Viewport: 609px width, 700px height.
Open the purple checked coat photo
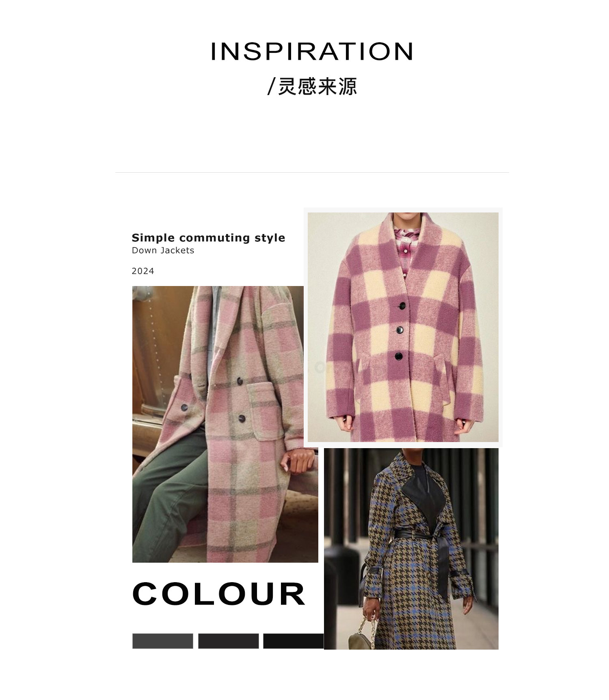tap(403, 327)
